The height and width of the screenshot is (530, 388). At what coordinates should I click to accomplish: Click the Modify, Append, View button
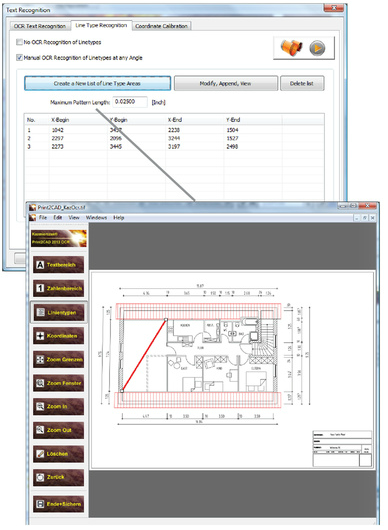pyautogui.click(x=225, y=83)
